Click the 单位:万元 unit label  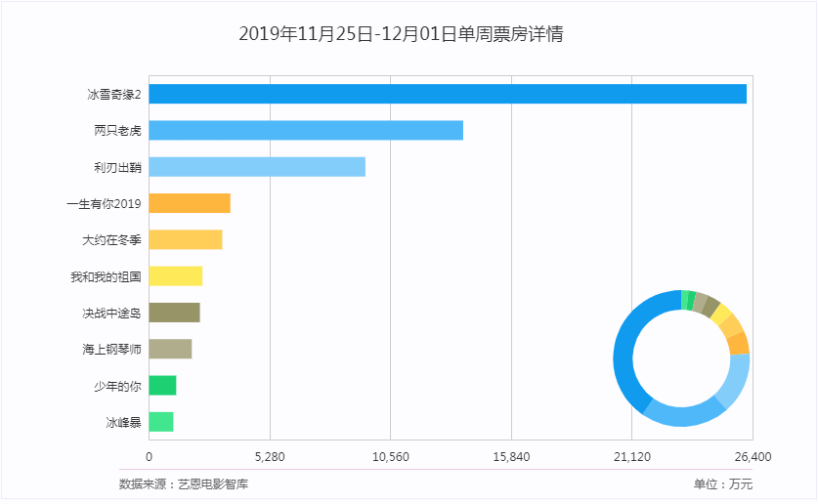coord(723,483)
